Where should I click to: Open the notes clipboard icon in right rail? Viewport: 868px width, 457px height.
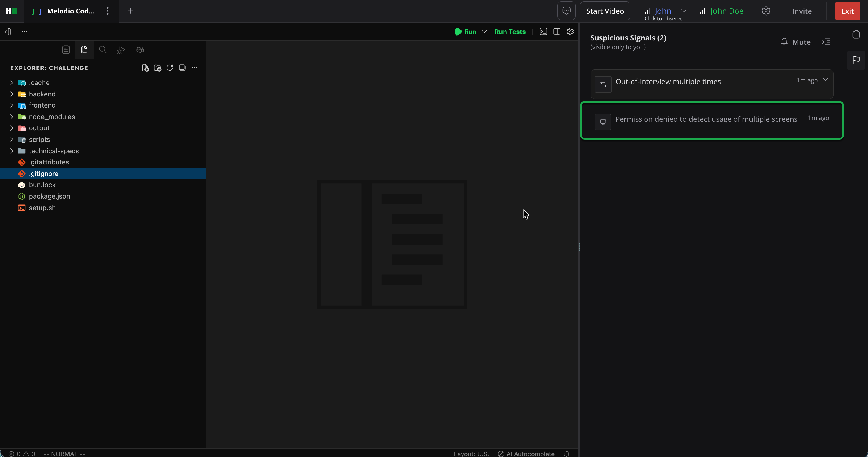click(856, 34)
